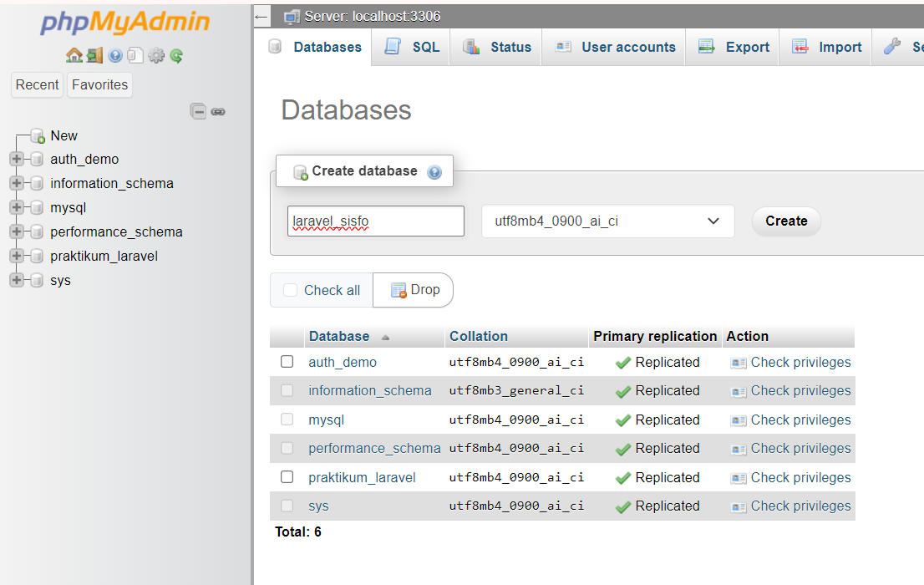Click the New database icon in tree
This screenshot has height=585, width=924.
(38, 135)
